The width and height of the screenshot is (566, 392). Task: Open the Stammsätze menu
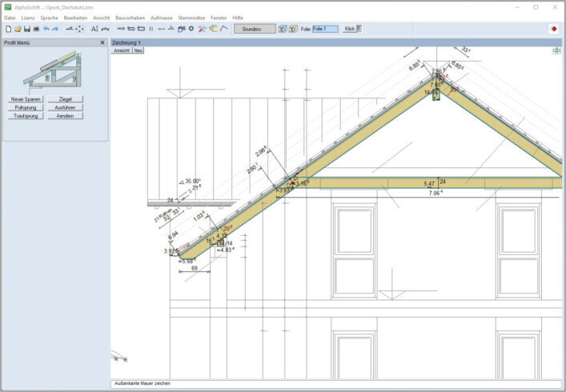[x=191, y=17]
